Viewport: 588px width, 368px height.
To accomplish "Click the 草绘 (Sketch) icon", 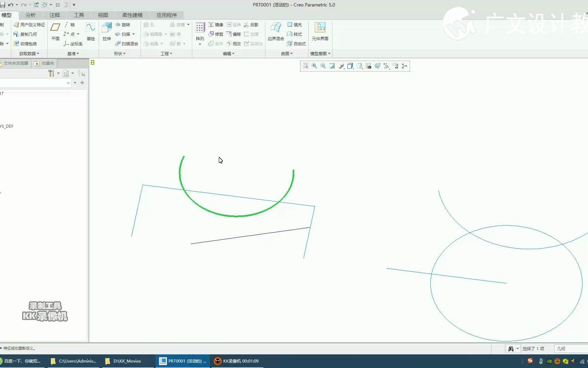I will (91, 31).
